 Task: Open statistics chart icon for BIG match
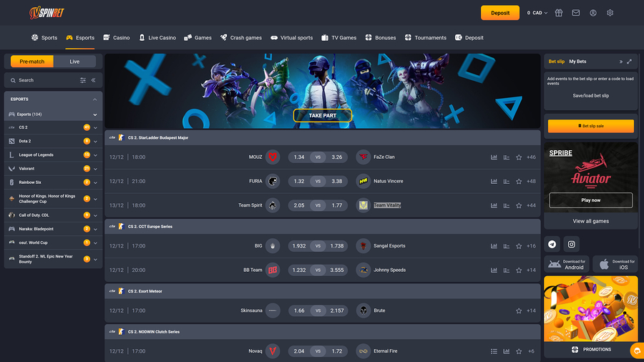pyautogui.click(x=494, y=246)
